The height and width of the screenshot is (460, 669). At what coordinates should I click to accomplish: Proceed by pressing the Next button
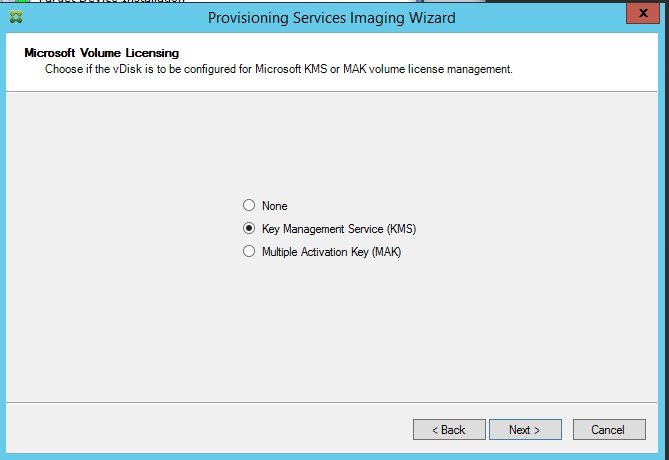tap(524, 429)
